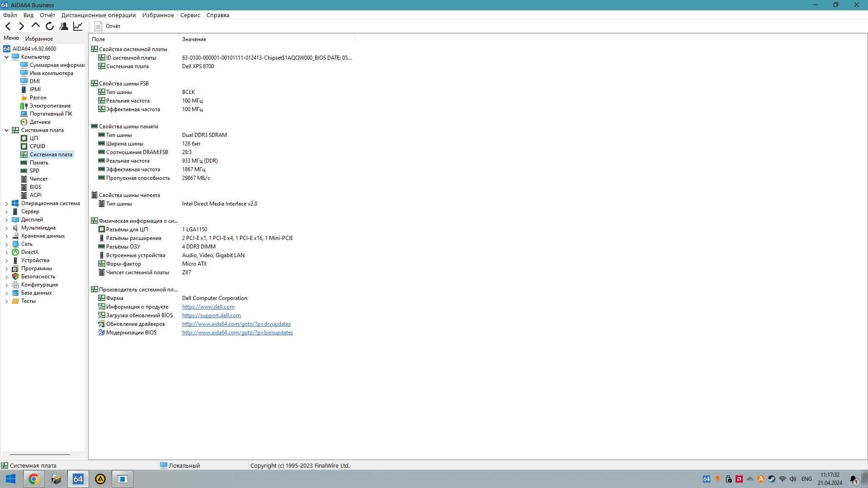Click the Конфигурация icon in tree
This screenshot has width=868, height=488.
coord(15,285)
